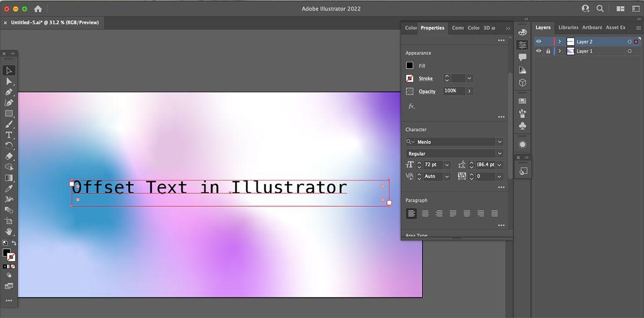The image size is (644, 318).
Task: Click the Opacity label link
Action: 427,91
